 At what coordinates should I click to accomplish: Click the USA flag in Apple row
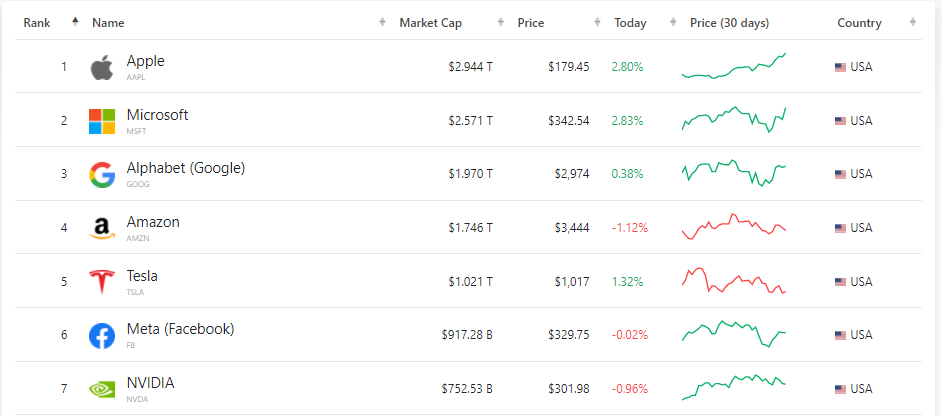point(840,67)
